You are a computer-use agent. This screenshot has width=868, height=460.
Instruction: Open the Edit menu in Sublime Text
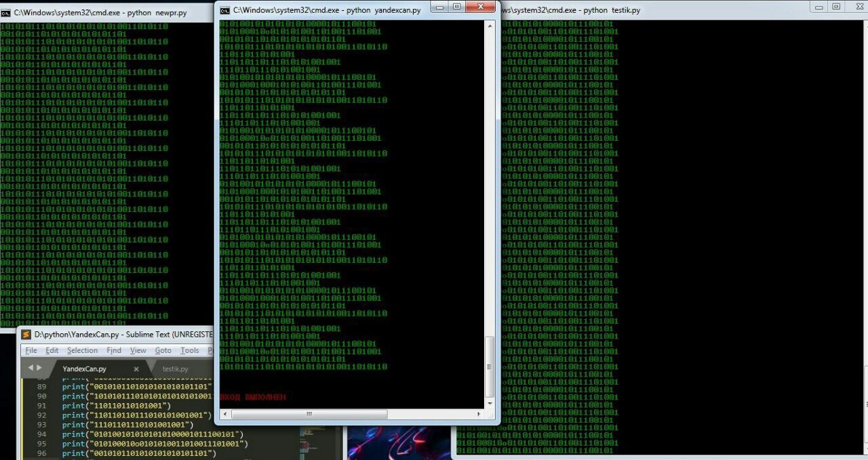tap(52, 350)
